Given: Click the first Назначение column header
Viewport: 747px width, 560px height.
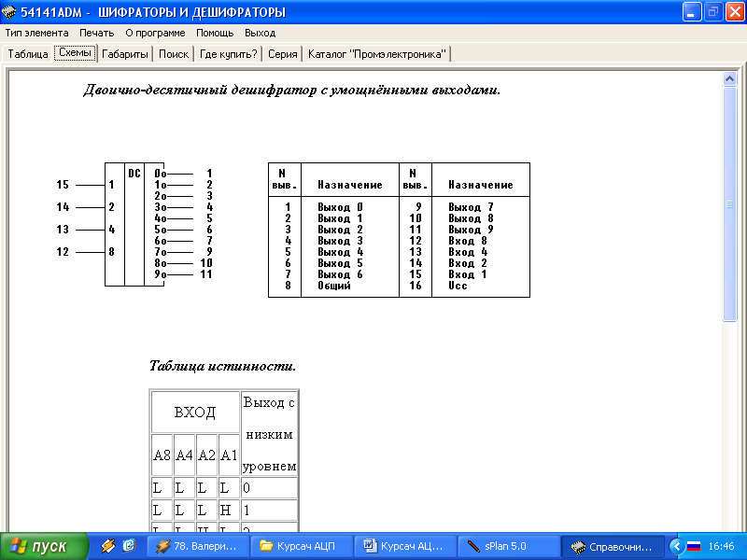Looking at the screenshot, I should click(x=349, y=185).
